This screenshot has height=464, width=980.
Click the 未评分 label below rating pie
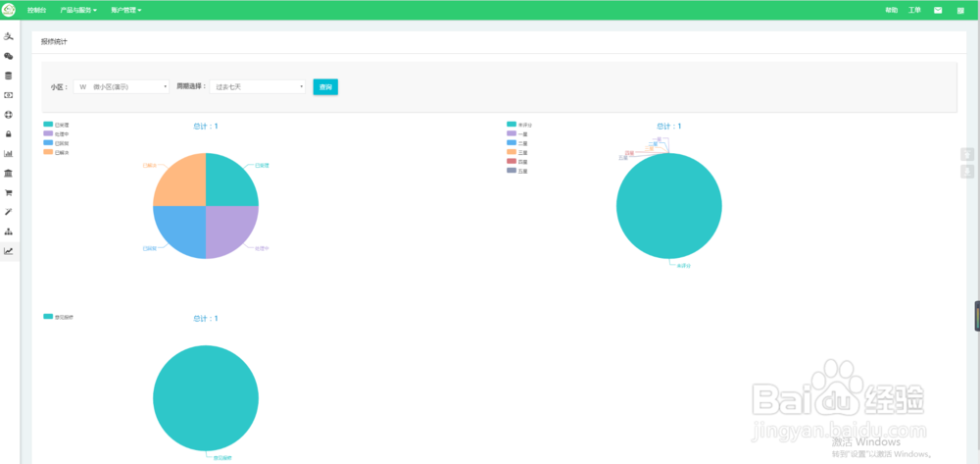684,266
